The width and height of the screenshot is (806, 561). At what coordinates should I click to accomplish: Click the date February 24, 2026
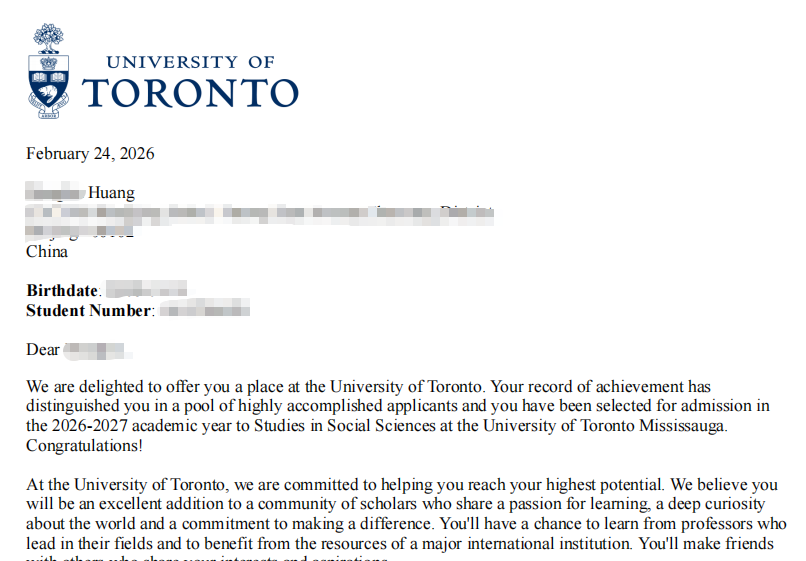pyautogui.click(x=90, y=154)
